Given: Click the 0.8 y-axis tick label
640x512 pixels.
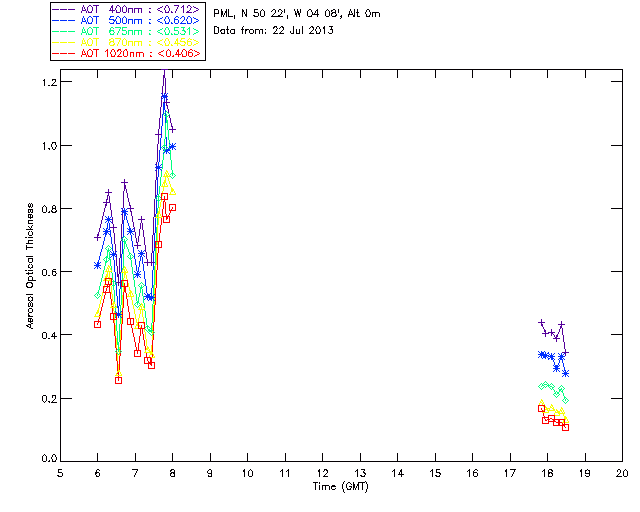Looking at the screenshot, I should point(49,209).
